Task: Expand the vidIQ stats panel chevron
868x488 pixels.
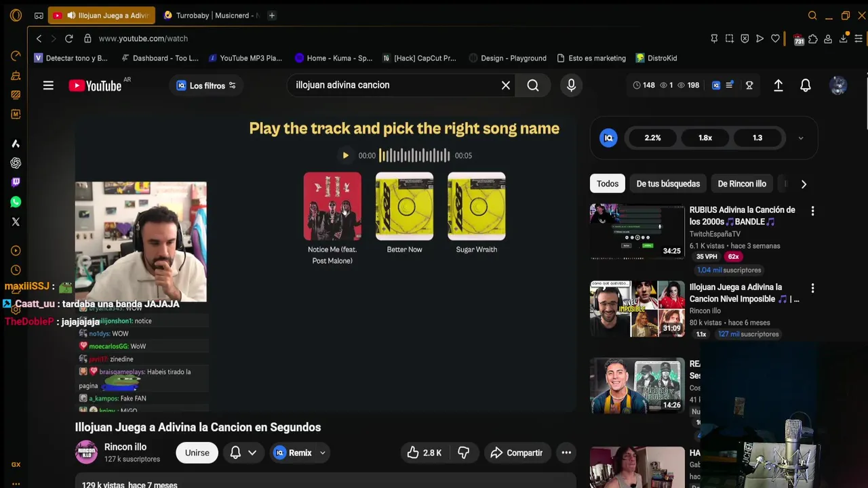Action: [x=801, y=138]
